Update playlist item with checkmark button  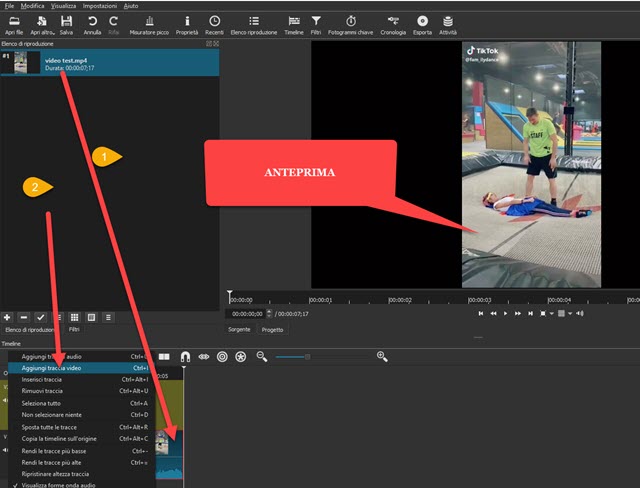[x=40, y=317]
